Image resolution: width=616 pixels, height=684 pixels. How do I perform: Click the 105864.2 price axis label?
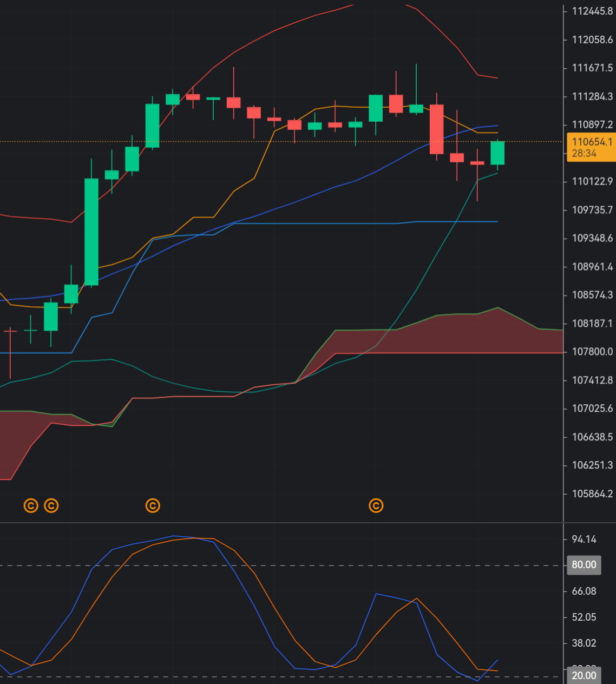tap(592, 494)
